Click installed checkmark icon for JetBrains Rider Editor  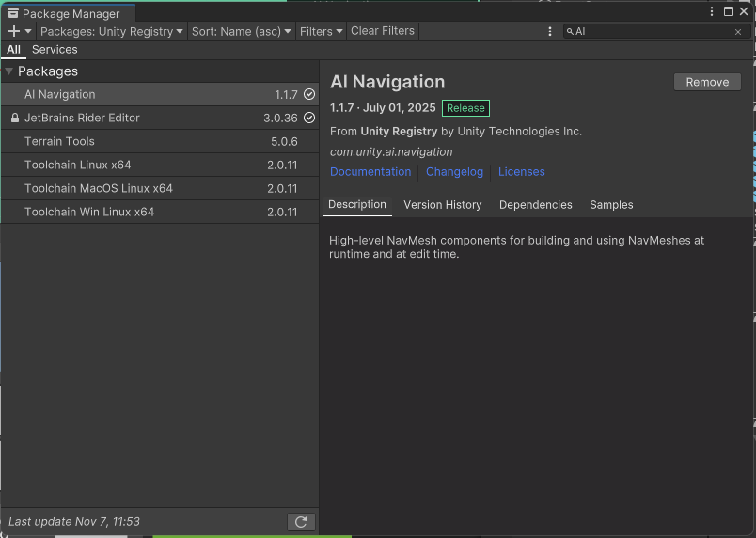[x=309, y=118]
